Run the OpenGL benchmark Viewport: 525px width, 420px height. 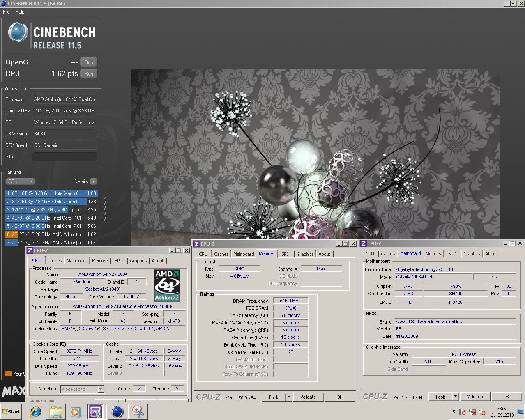coord(89,62)
